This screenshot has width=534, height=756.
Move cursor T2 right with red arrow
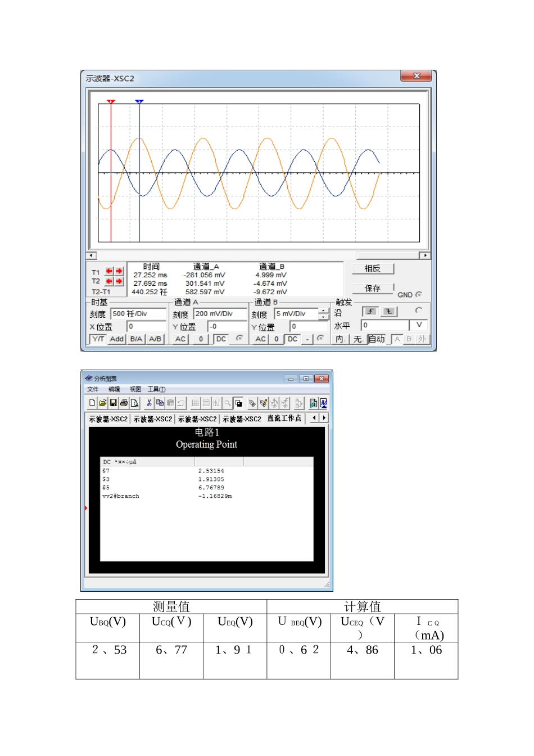pyautogui.click(x=119, y=281)
